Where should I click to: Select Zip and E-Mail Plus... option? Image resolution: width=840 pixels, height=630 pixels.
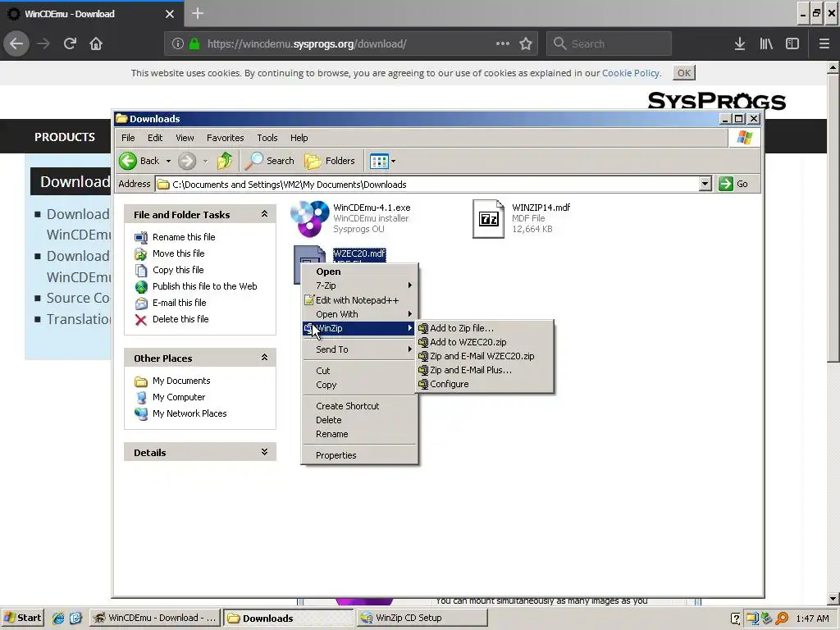pos(484,370)
